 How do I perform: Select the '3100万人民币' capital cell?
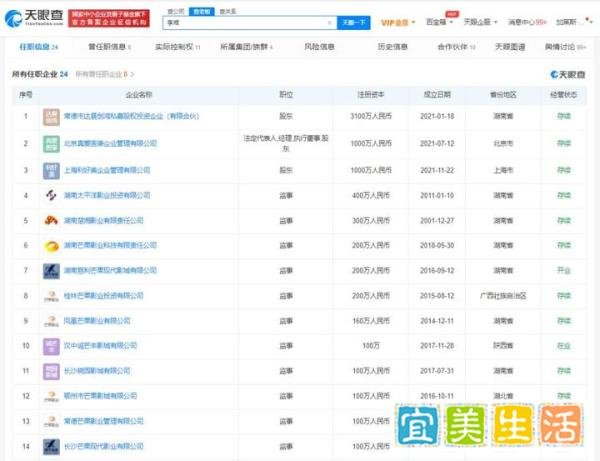[x=371, y=116]
